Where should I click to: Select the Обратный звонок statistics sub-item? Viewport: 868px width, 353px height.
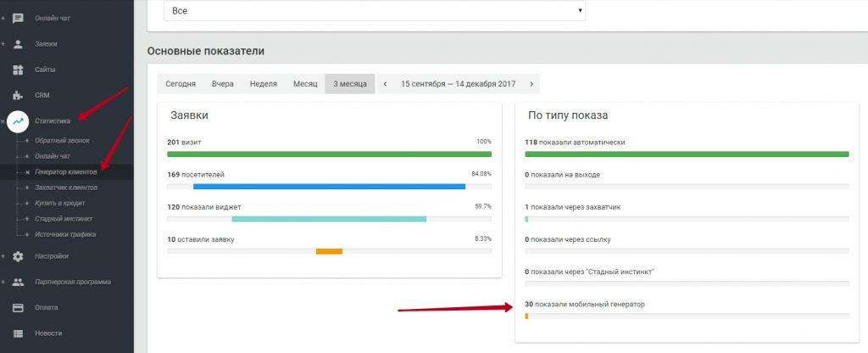coord(62,141)
